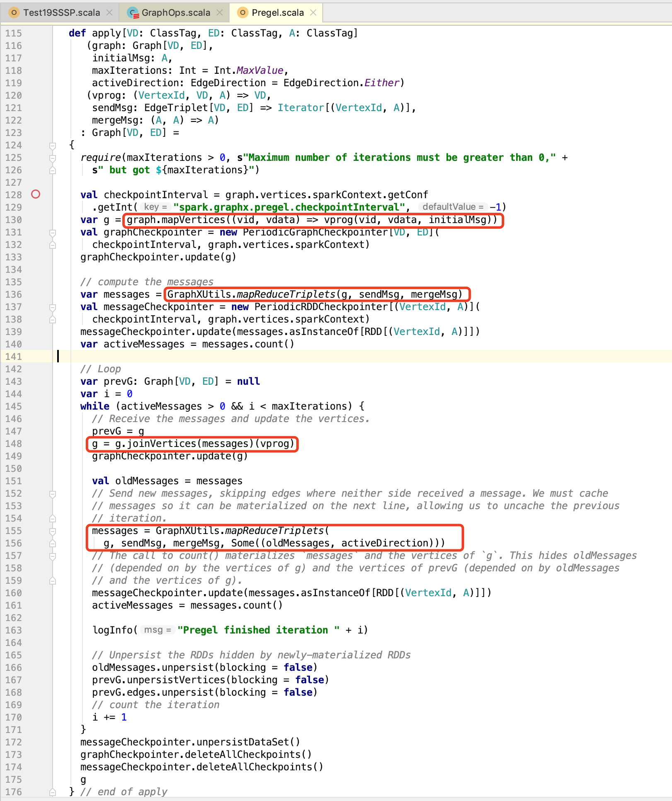The image size is (672, 801).
Task: Click the fold end marker at line 138
Action: (53, 319)
